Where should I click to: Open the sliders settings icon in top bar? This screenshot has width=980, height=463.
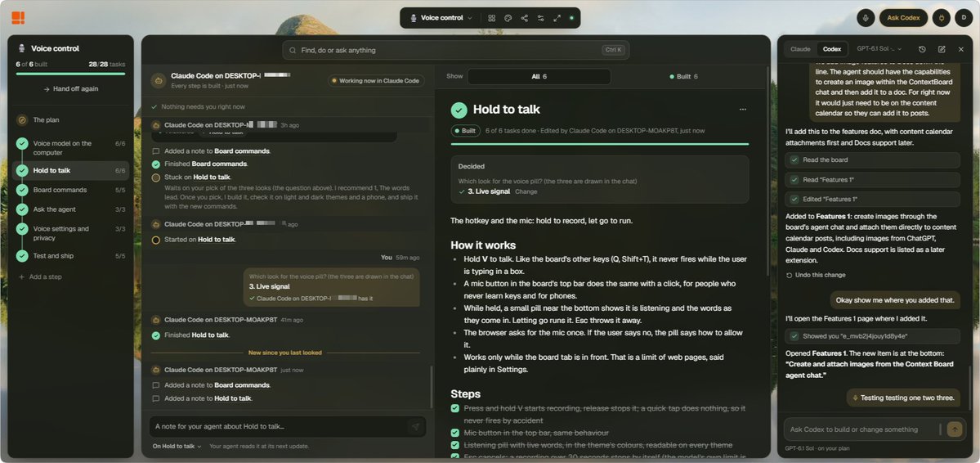point(540,18)
